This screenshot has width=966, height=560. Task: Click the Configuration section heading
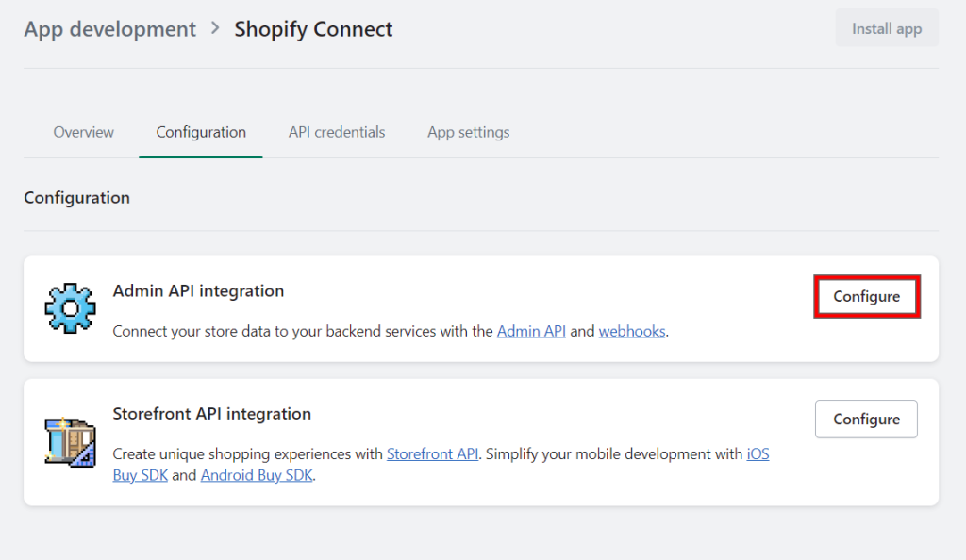[x=77, y=198]
